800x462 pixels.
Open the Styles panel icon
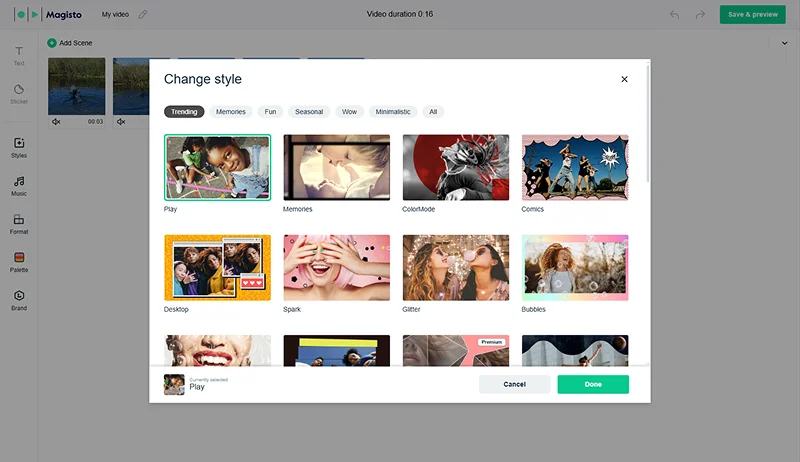[x=18, y=146]
